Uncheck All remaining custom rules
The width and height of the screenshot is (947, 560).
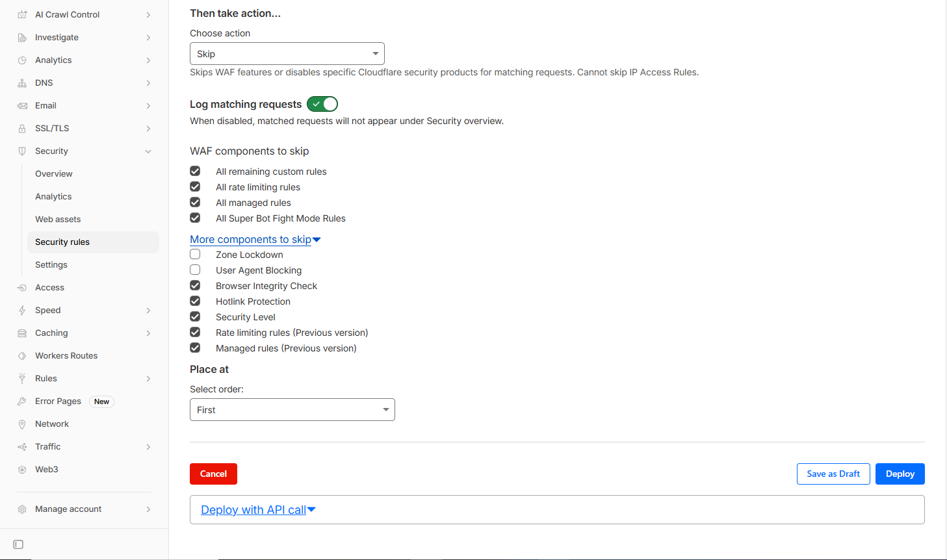pyautogui.click(x=195, y=171)
